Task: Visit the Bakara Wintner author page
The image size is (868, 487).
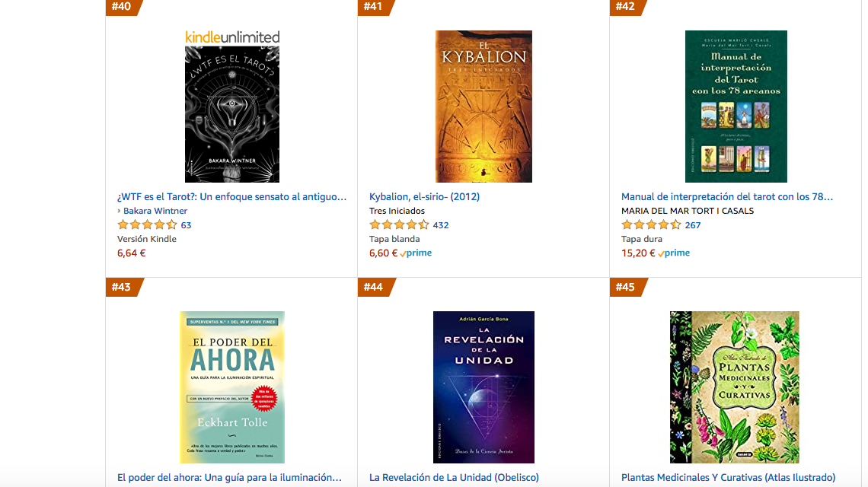Action: click(155, 211)
